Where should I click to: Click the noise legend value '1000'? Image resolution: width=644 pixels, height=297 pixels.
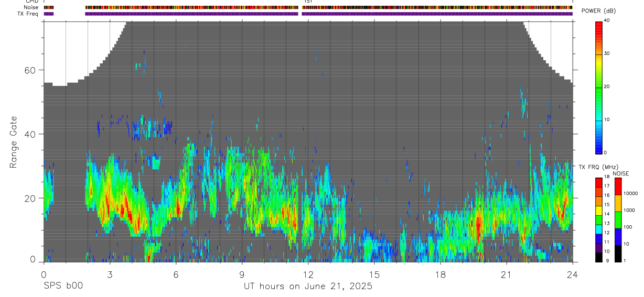(x=630, y=210)
